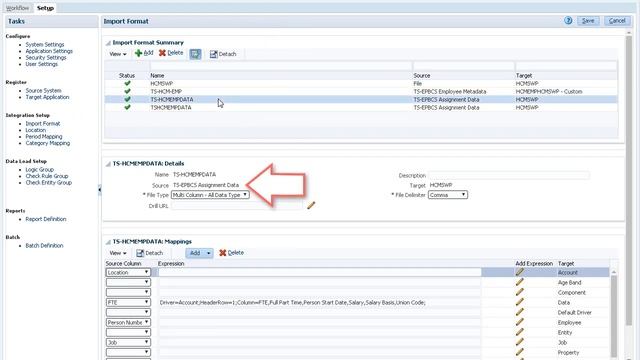Open the Job source column dropdown
The width and height of the screenshot is (640, 360).
[128, 342]
